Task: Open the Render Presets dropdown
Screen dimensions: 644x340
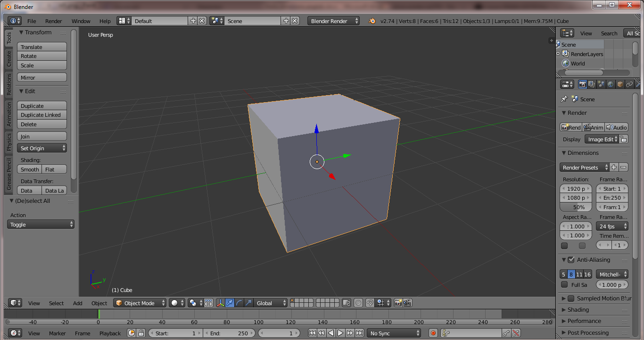Action: coord(585,167)
